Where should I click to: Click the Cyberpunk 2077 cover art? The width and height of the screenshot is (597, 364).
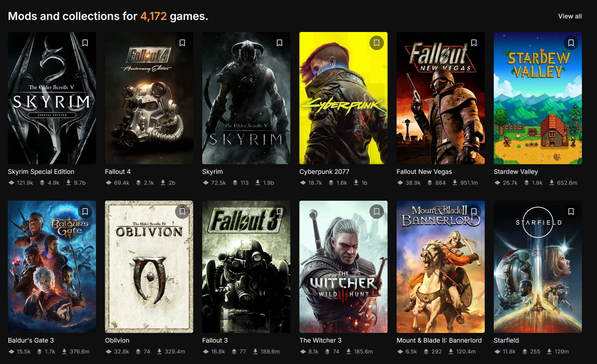click(x=343, y=103)
